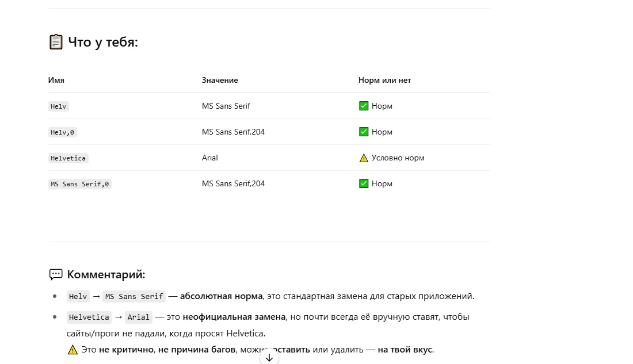Click the "Helv,0" code label in table

[x=63, y=132]
